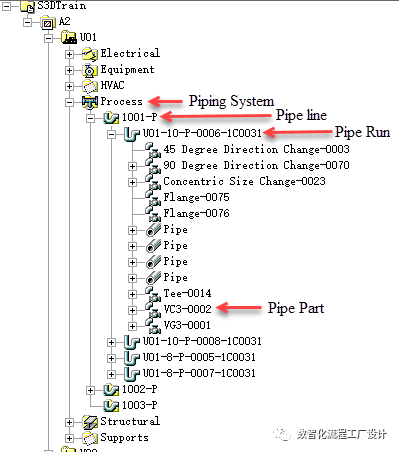Collapse the U01 node

[x=49, y=38]
